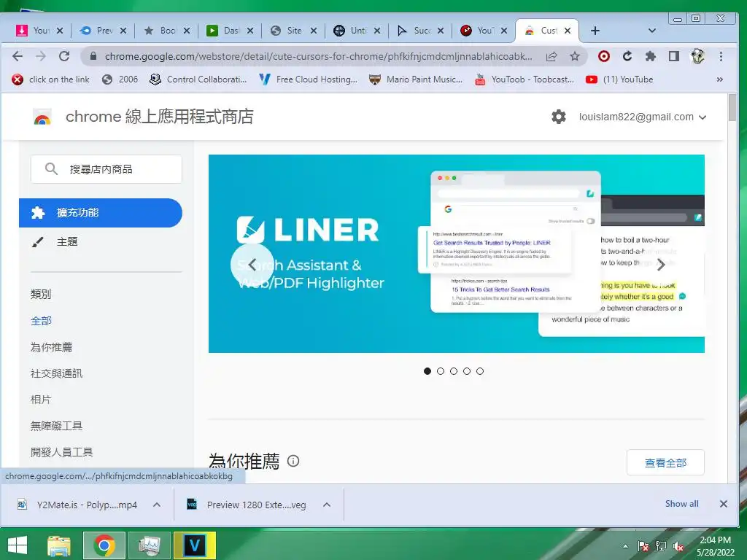The width and height of the screenshot is (747, 560).
Task: Click the share icon in address bar
Action: pyautogui.click(x=551, y=57)
